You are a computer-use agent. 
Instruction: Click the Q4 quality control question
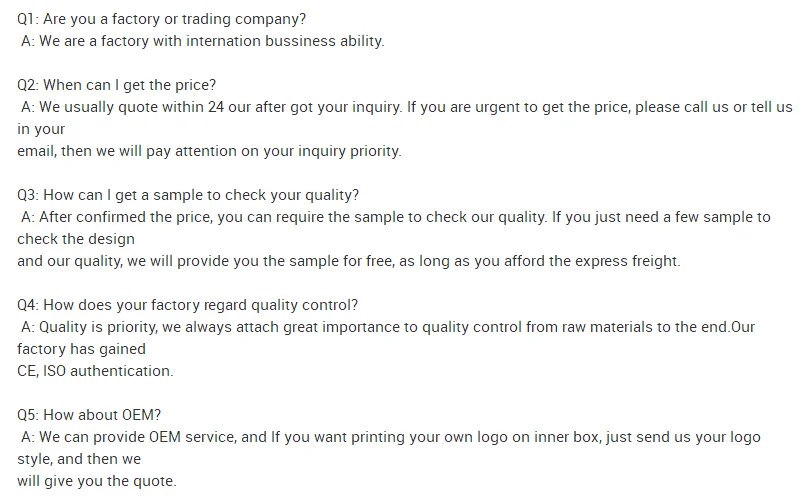(x=187, y=304)
